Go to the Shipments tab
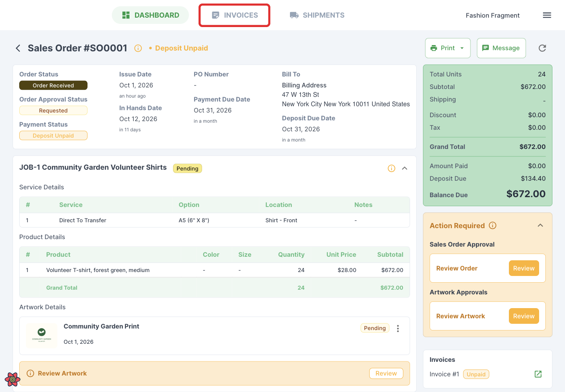The height and width of the screenshot is (392, 565). 317,15
